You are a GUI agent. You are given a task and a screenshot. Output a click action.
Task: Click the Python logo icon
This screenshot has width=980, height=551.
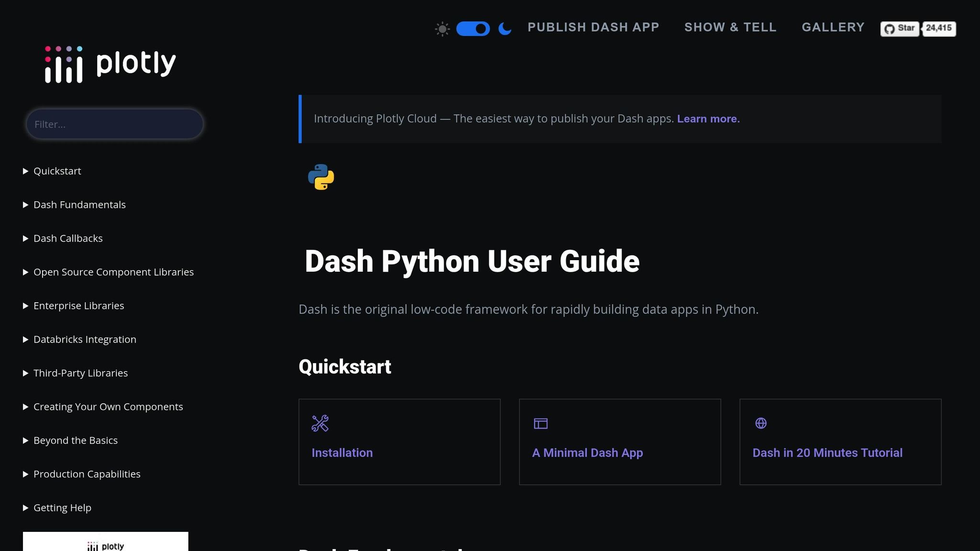tap(321, 177)
